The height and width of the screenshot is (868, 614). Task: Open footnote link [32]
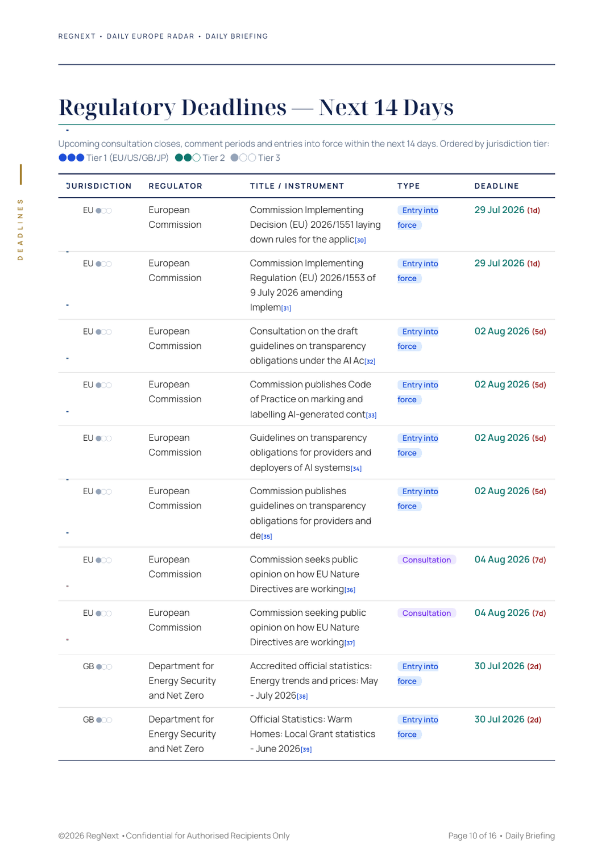pos(370,362)
